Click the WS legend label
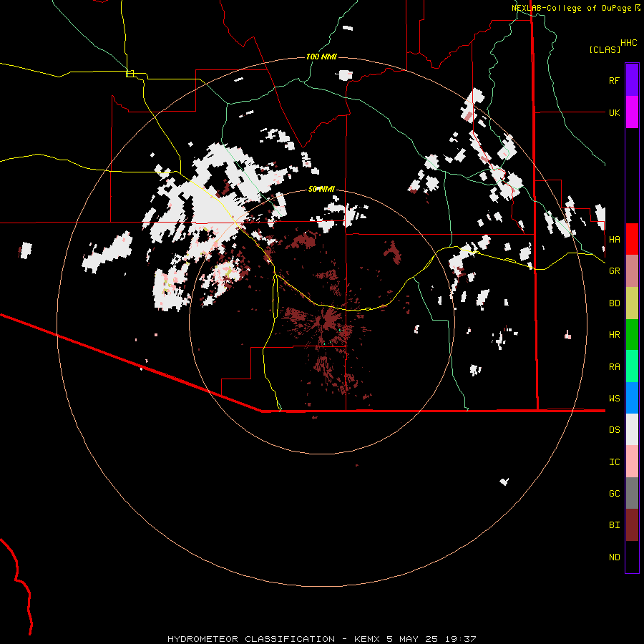644x644 pixels. [614, 398]
